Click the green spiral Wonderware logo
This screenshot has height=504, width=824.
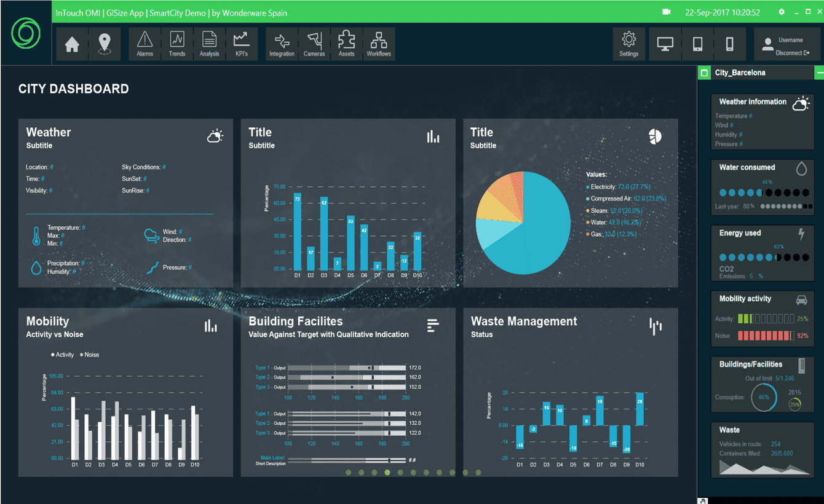click(26, 34)
